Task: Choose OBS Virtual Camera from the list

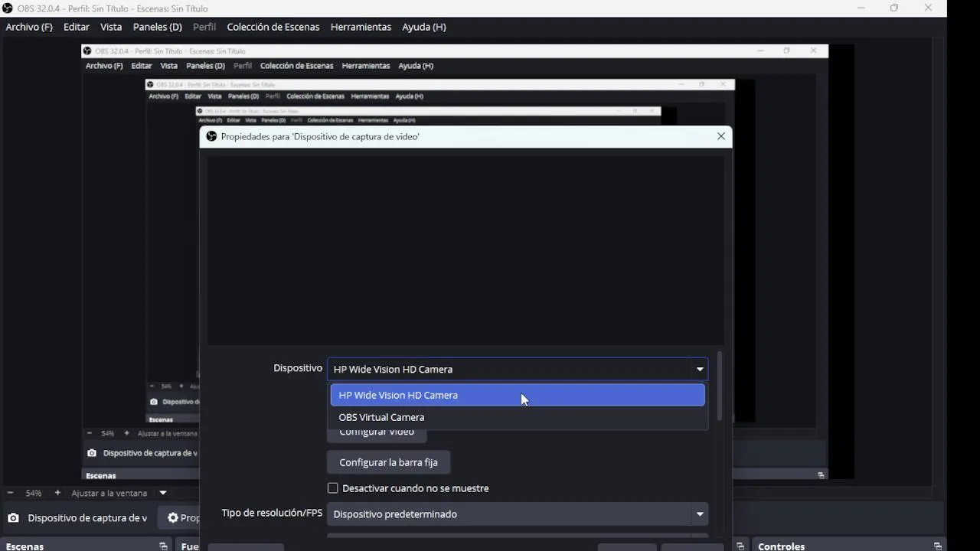Action: pyautogui.click(x=518, y=417)
